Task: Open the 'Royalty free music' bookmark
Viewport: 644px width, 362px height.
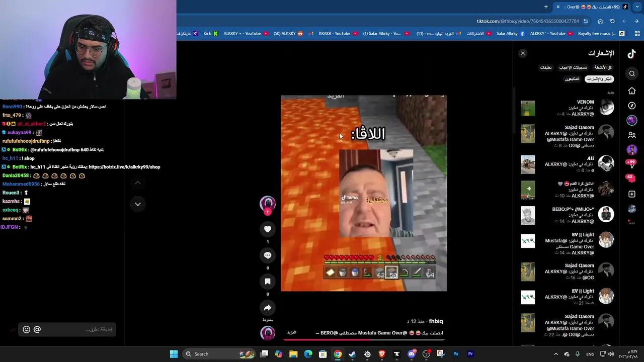Action: (601, 34)
